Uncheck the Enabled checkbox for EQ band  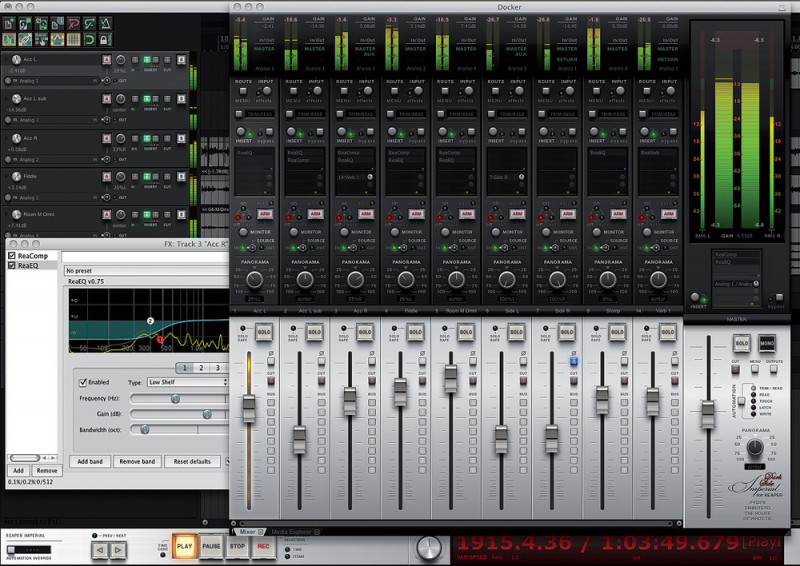click(83, 382)
